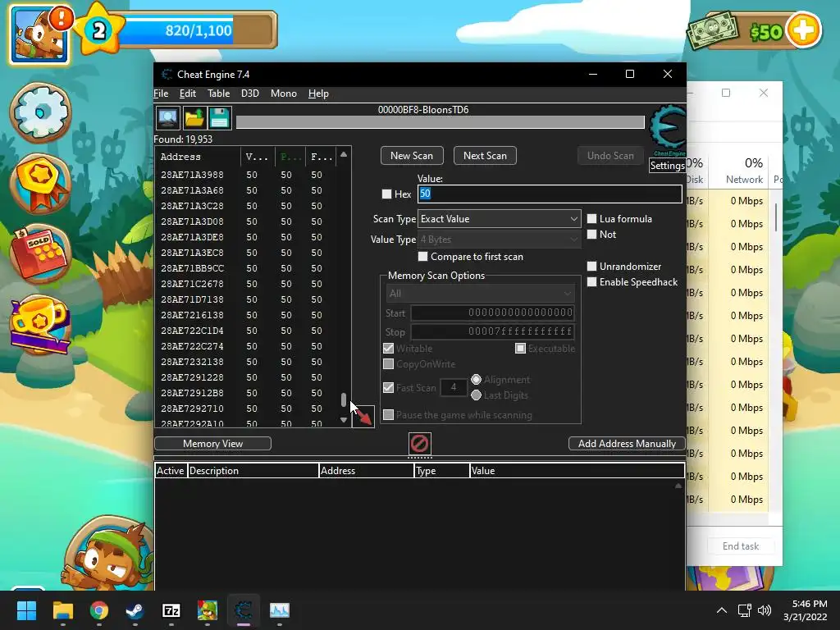Launch Chrome from the taskbar
The width and height of the screenshot is (840, 630).
click(99, 610)
